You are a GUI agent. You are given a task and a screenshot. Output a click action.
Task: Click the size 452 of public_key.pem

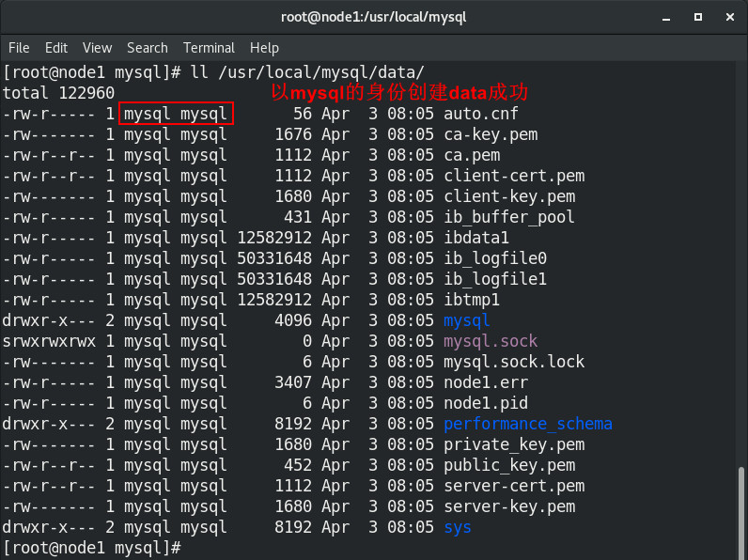[x=298, y=465]
